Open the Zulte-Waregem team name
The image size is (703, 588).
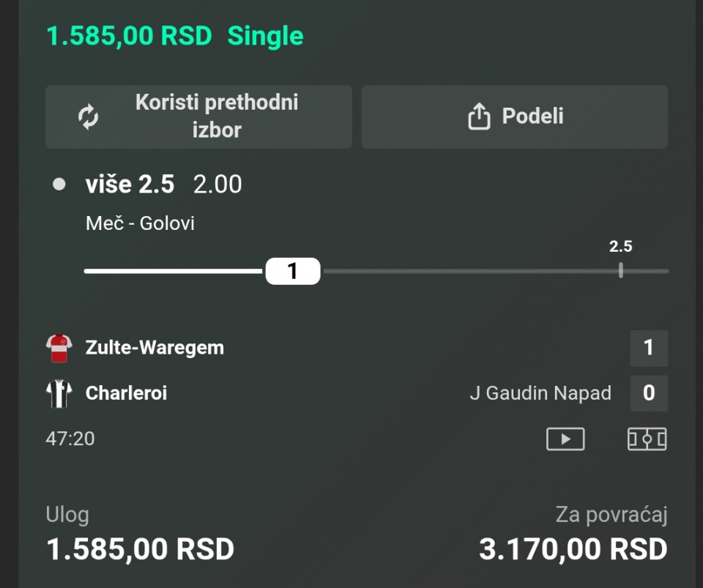pyautogui.click(x=155, y=348)
